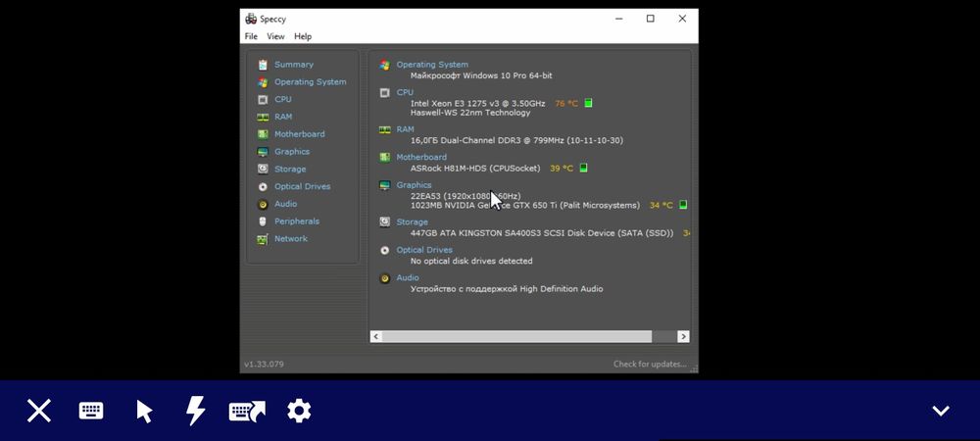Select Summary in the sidebar
Screen dimensions: 980x441
click(294, 65)
